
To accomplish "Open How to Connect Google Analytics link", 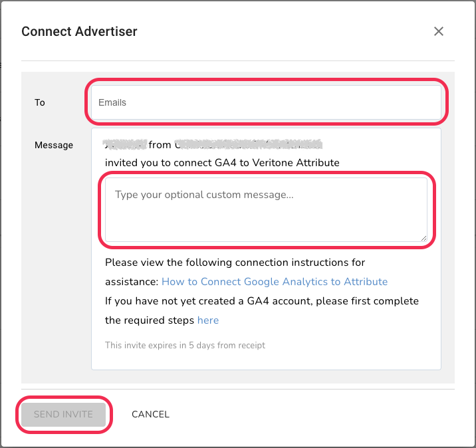I will [x=274, y=282].
